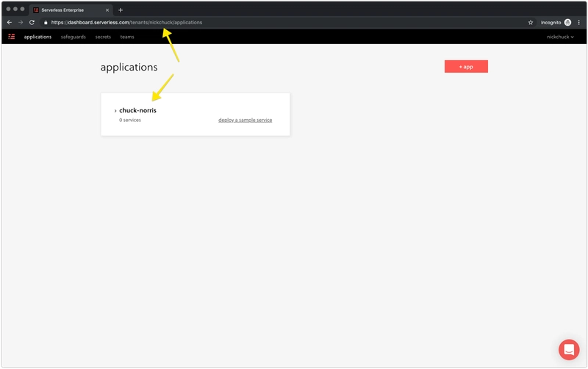Bookmark the page with the star icon
The width and height of the screenshot is (588, 369).
(x=531, y=23)
